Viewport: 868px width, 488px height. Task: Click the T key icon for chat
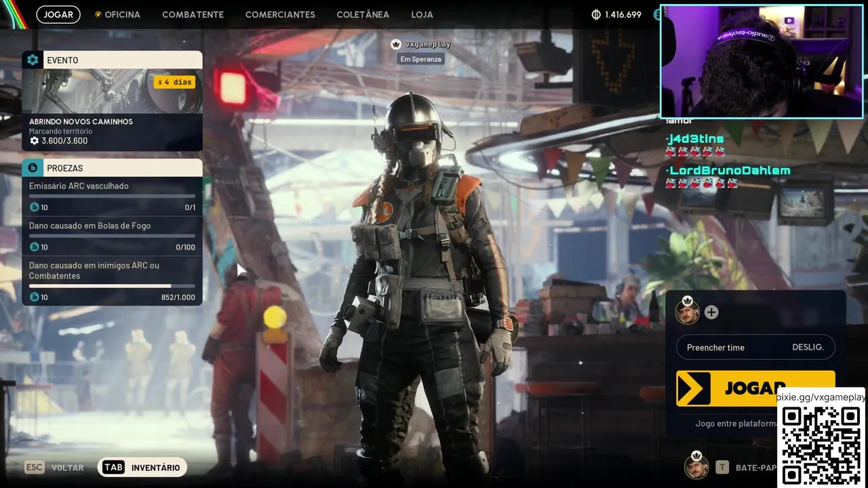pos(723,467)
